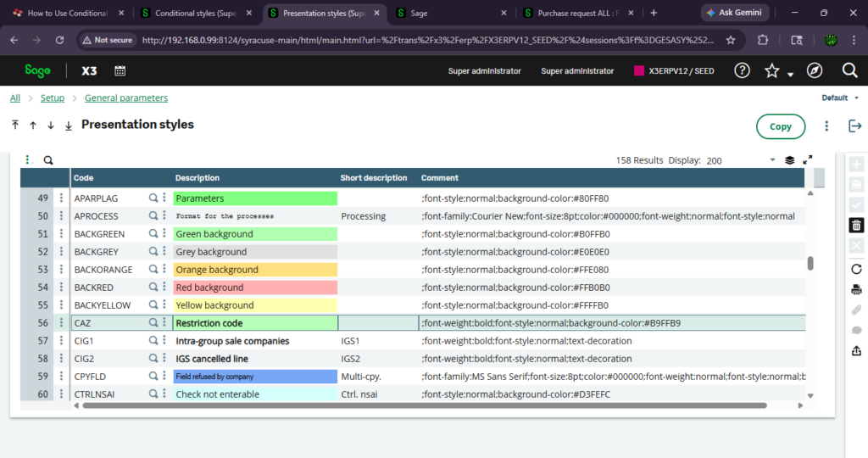Viewport: 868px width, 458px height.
Task: Open the compass navigation icon
Action: 815,70
